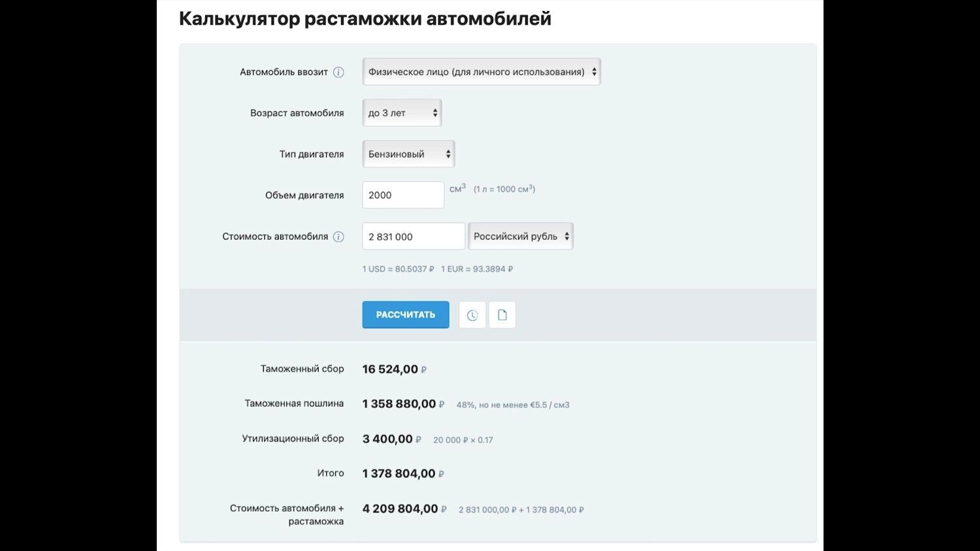The height and width of the screenshot is (551, 980).
Task: Click the document icon next to history
Action: click(502, 314)
